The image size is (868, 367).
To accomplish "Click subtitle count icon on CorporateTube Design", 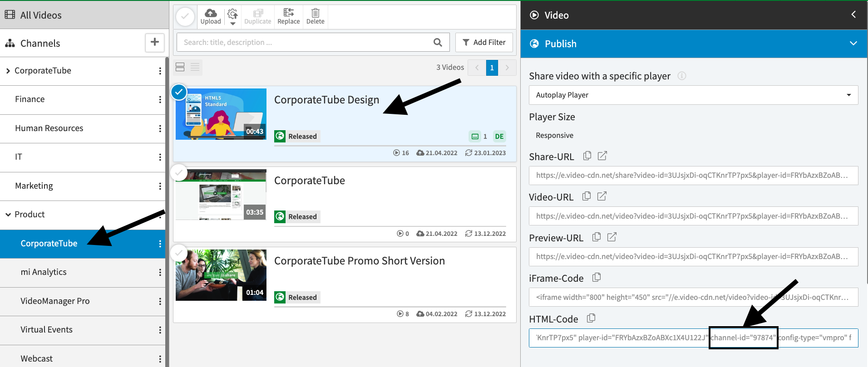I will pyautogui.click(x=475, y=137).
